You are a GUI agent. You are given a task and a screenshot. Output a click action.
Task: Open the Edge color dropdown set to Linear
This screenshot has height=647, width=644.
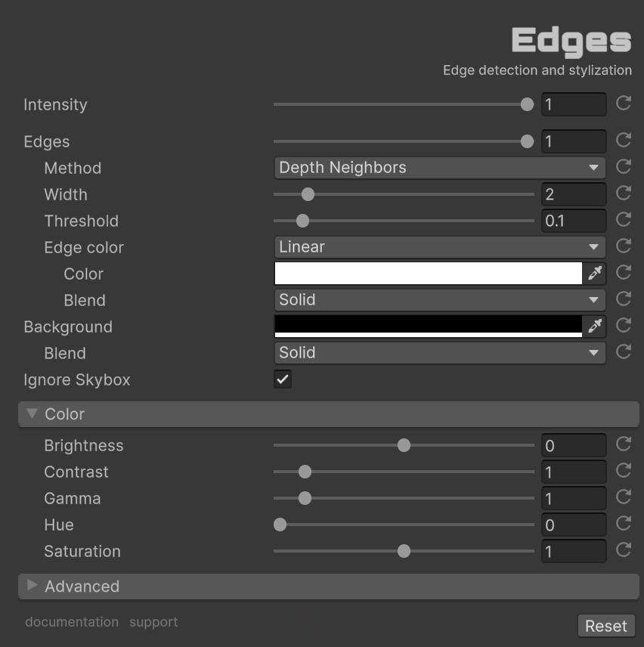point(439,247)
